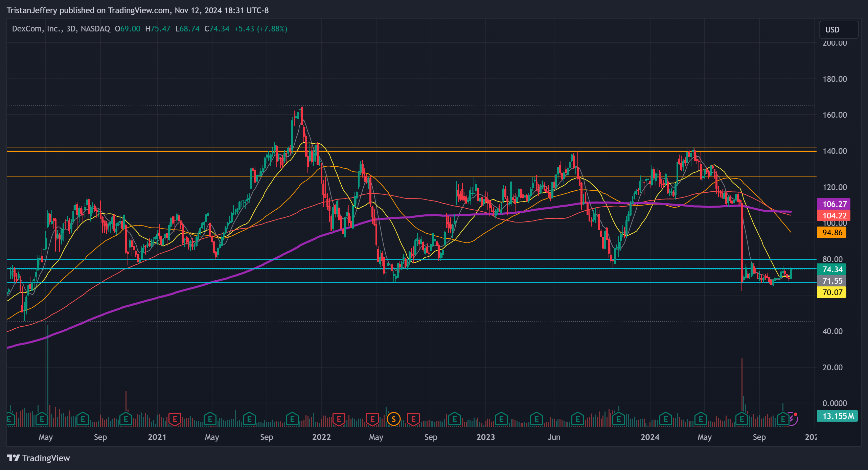868x470 pixels.
Task: Click the green earnings marker just after 2024
Action: pos(666,419)
